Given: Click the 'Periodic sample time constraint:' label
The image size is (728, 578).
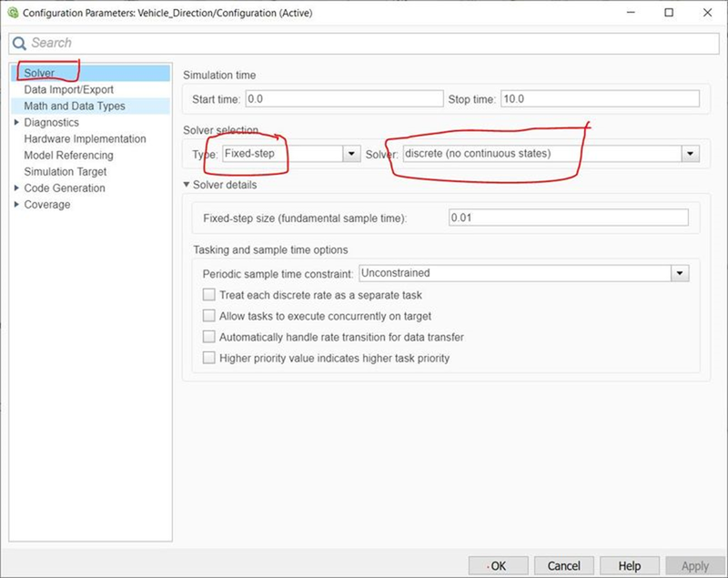Looking at the screenshot, I should tap(278, 274).
